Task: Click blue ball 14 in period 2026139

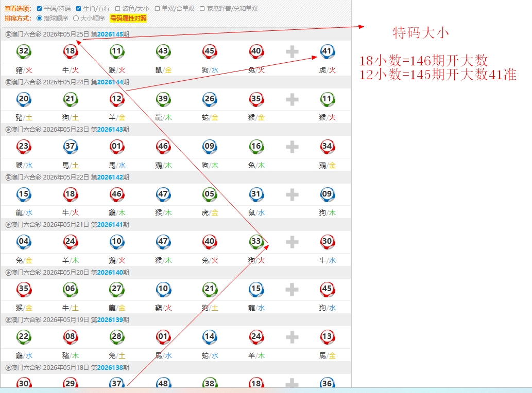Action: click(x=210, y=337)
